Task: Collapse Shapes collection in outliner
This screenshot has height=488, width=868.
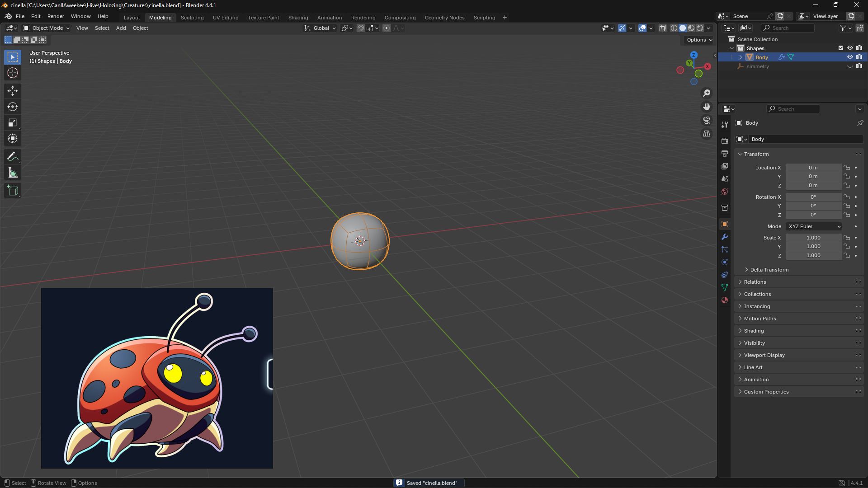Action: [731, 48]
